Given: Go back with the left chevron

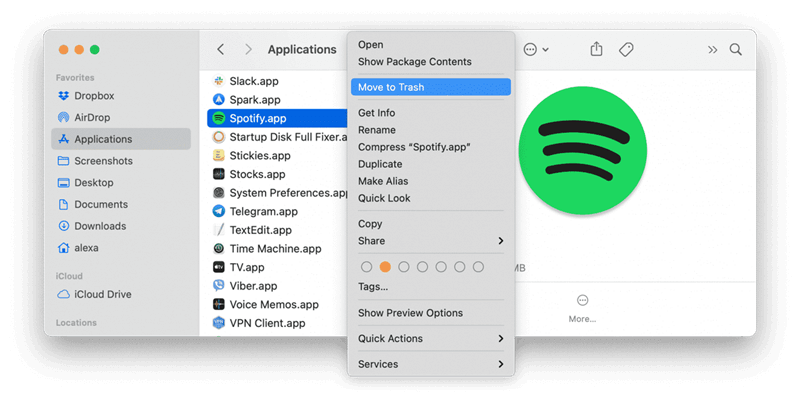Looking at the screenshot, I should pos(220,50).
